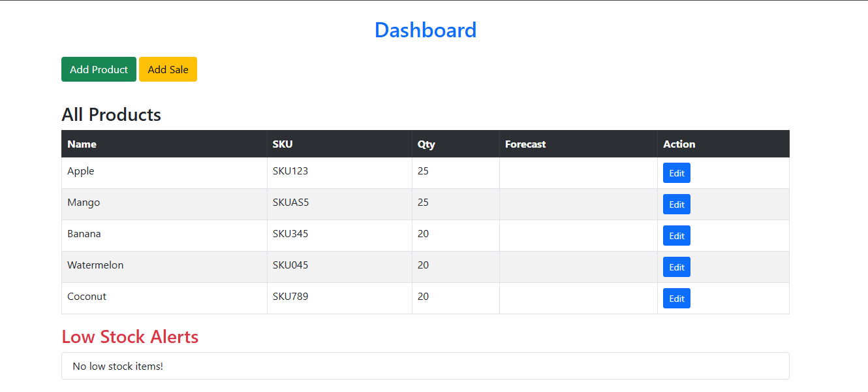Edit the Coconut product row
The width and height of the screenshot is (868, 392).
click(677, 299)
